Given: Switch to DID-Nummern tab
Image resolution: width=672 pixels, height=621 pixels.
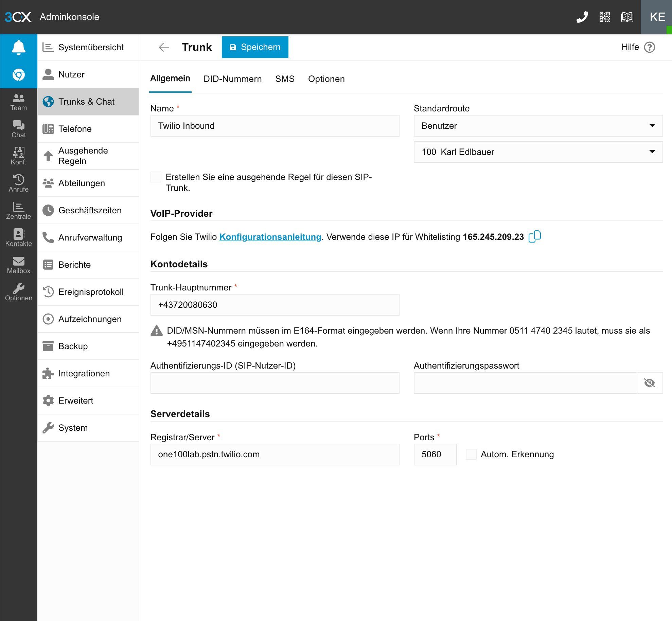Looking at the screenshot, I should point(232,79).
